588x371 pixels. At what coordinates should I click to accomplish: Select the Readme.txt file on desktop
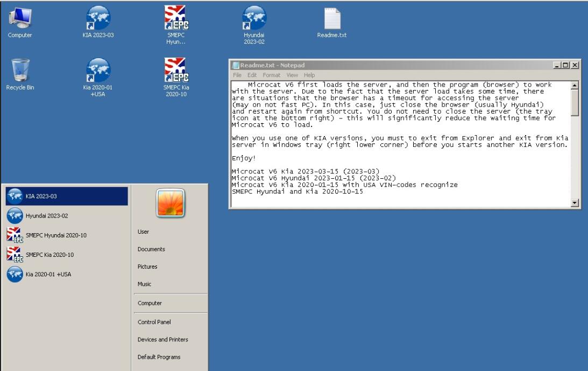(x=332, y=23)
